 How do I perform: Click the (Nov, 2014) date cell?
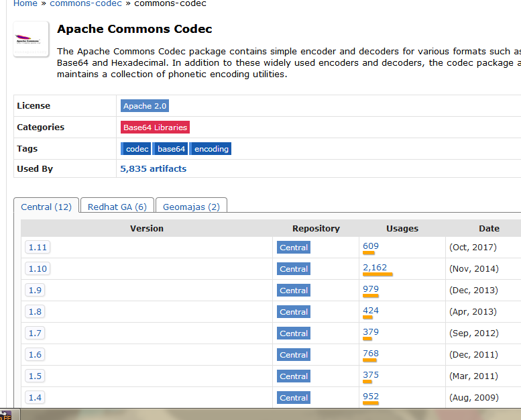(474, 268)
